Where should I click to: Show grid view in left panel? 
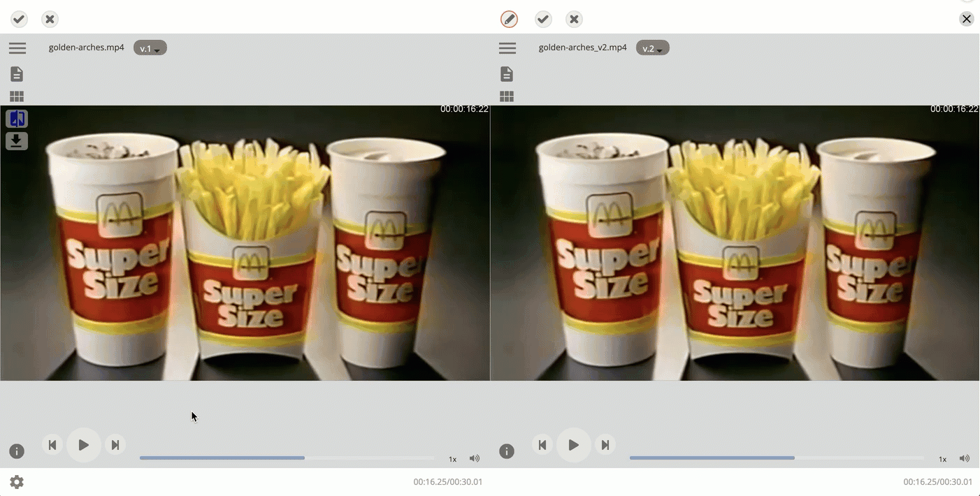[17, 96]
